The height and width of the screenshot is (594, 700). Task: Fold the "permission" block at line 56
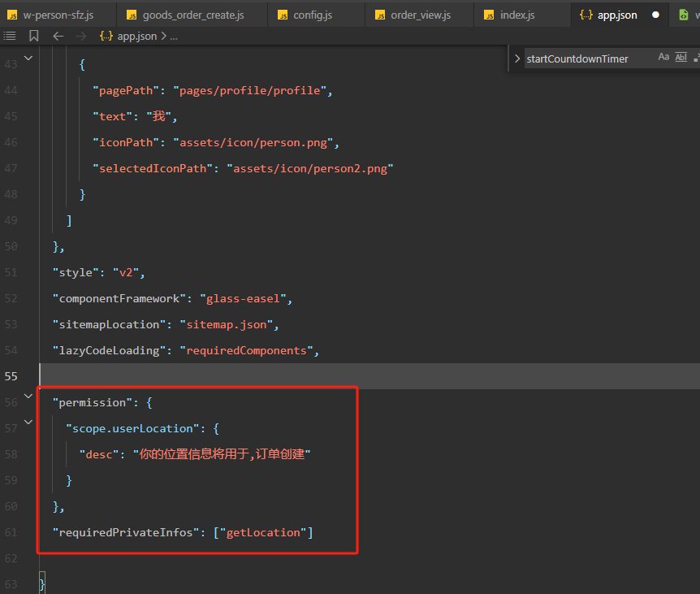(x=28, y=397)
